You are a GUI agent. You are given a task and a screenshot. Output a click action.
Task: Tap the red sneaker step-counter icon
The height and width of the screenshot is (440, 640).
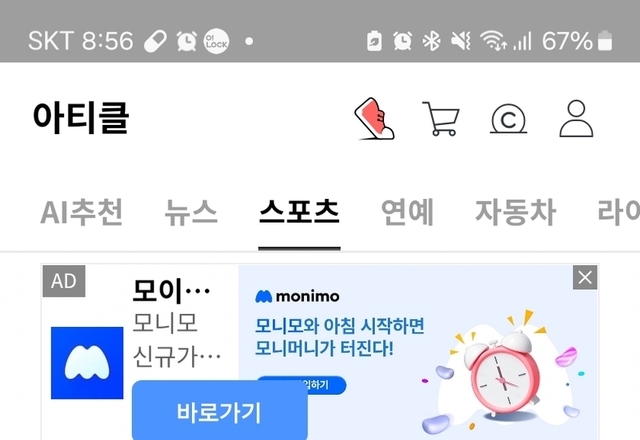pyautogui.click(x=374, y=118)
